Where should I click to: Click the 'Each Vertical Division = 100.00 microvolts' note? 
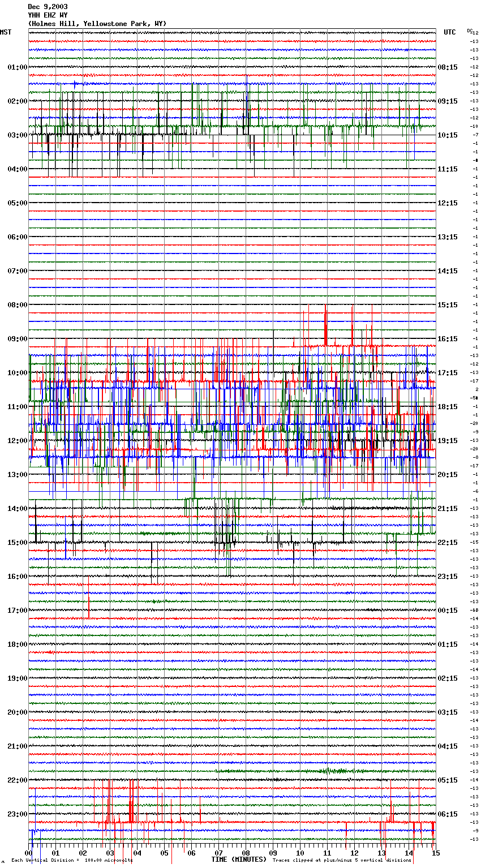pyautogui.click(x=72, y=861)
